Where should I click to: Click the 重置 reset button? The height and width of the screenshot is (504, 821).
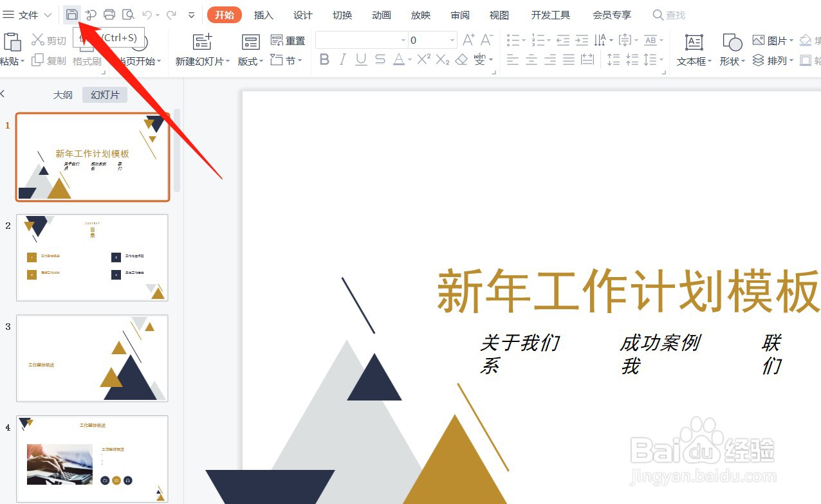click(288, 40)
